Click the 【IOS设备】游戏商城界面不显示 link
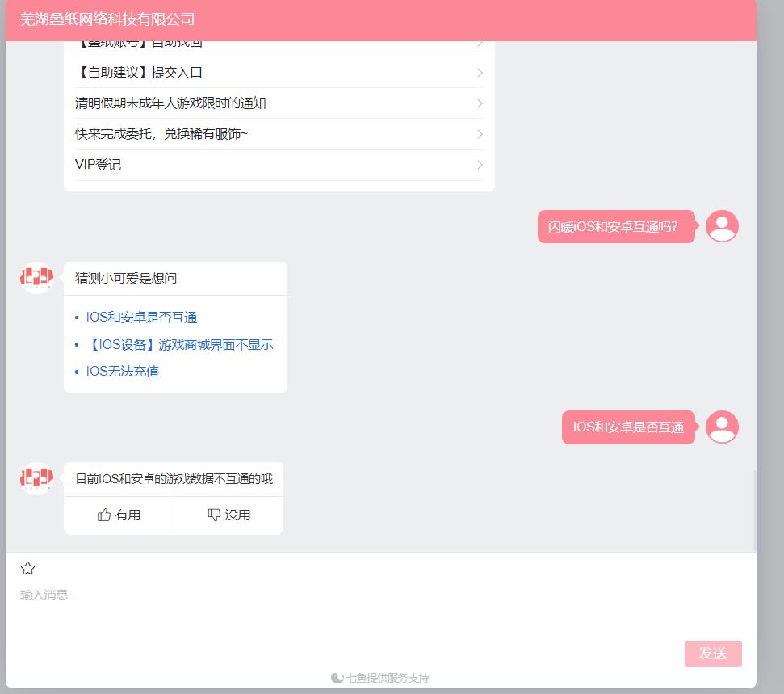This screenshot has height=694, width=784. pos(179,344)
